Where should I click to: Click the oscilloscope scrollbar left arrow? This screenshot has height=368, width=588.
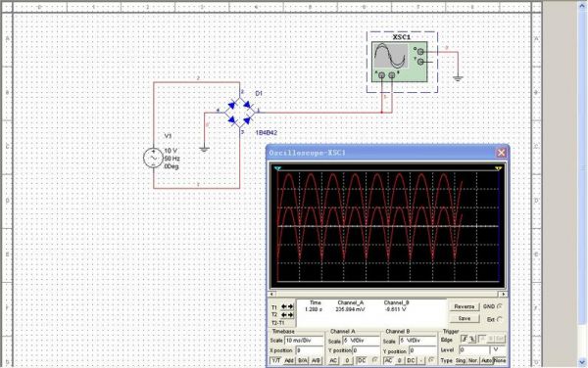click(x=271, y=295)
